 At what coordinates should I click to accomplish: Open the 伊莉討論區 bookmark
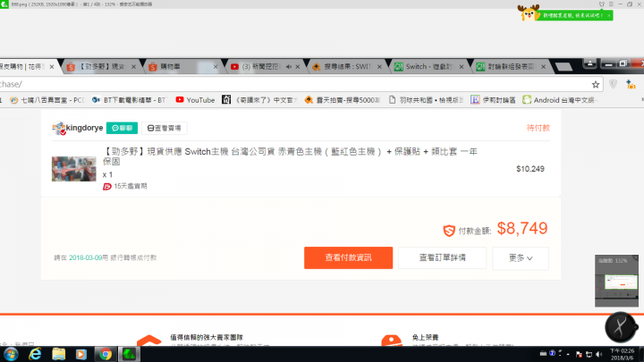coord(493,100)
